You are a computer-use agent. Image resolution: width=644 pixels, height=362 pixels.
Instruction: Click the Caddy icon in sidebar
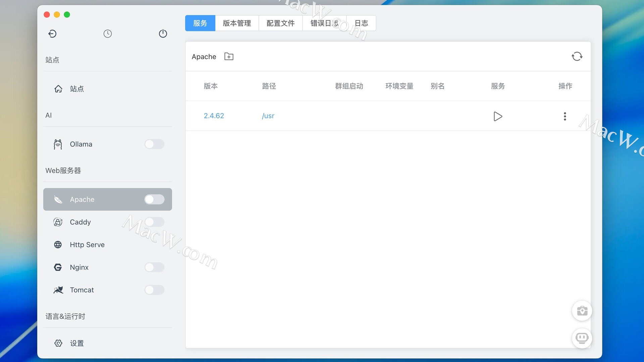58,222
